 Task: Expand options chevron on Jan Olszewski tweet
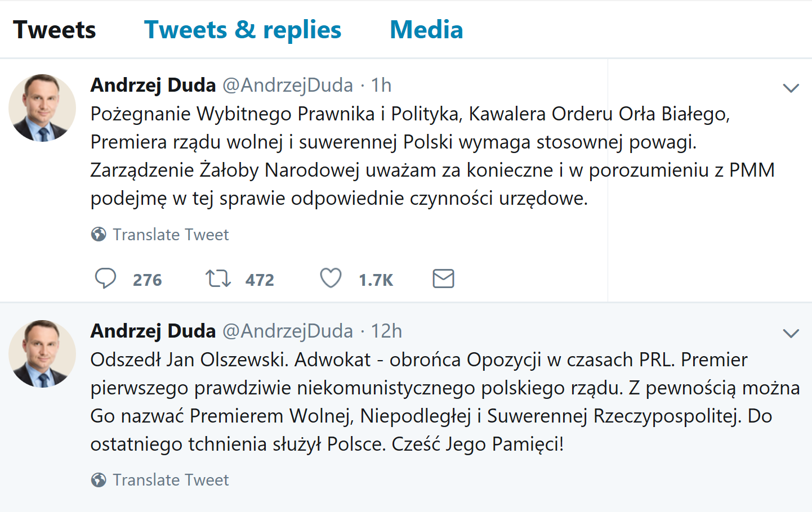tap(791, 333)
